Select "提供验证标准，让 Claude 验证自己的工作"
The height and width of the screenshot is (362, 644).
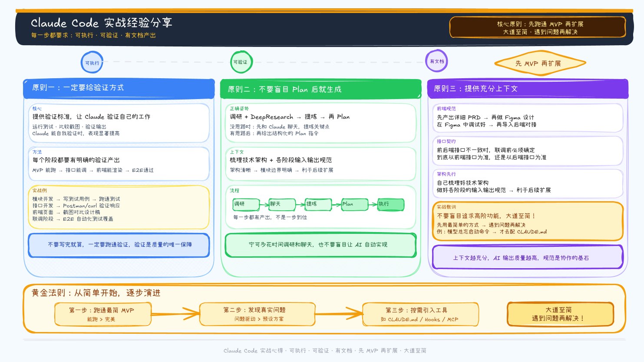(91, 116)
